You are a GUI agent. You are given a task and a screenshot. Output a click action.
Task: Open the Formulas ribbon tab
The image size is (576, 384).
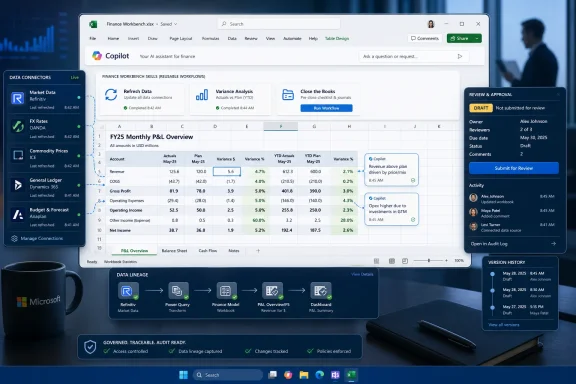[x=210, y=39]
